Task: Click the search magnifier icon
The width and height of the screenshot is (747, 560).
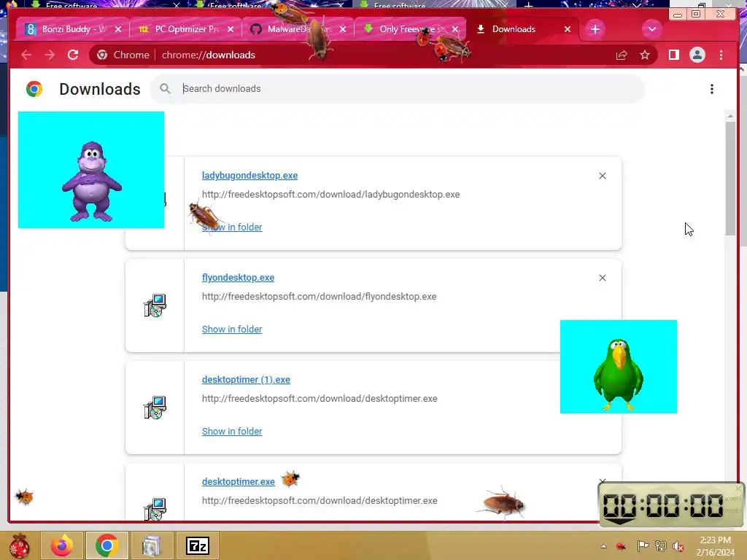Action: [165, 88]
